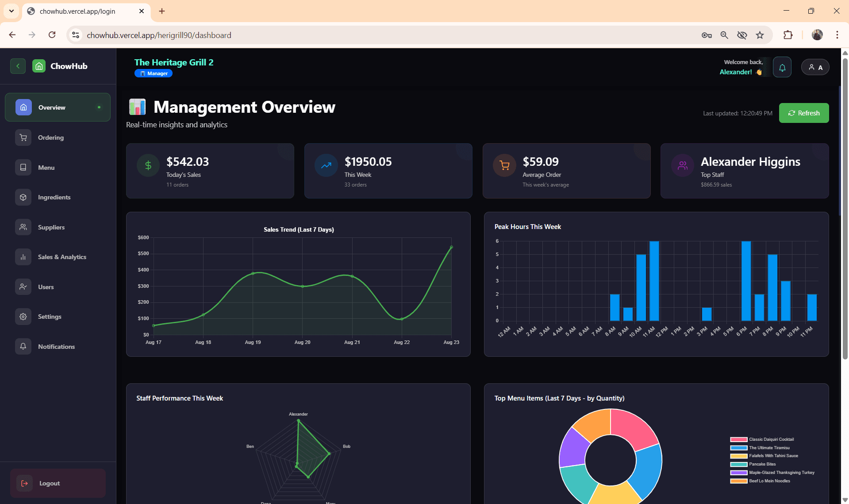Screen dimensions: 849x504
Task: Open Sales & Analytics via bar chart icon
Action: point(23,257)
